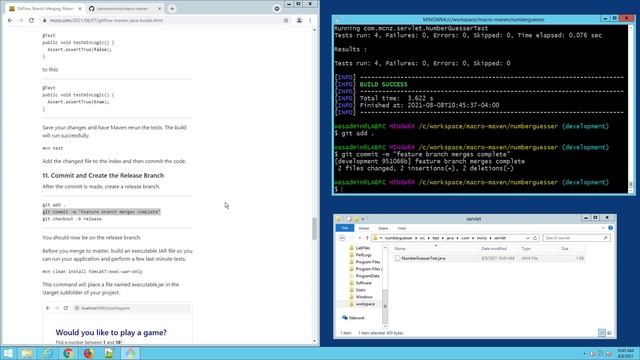
Task: Click the BUILD SUCCESS line in the terminal
Action: 383,84
